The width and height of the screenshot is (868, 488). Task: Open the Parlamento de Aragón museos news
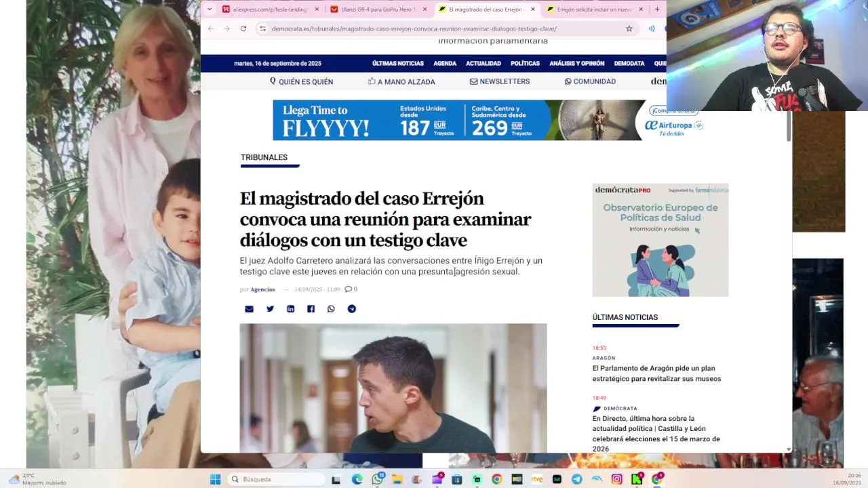(x=656, y=373)
